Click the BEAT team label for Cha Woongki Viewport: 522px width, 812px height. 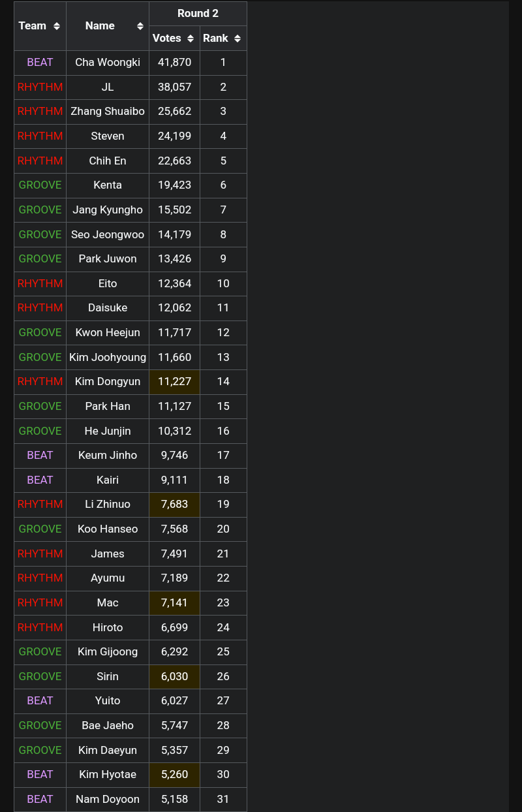coord(40,63)
